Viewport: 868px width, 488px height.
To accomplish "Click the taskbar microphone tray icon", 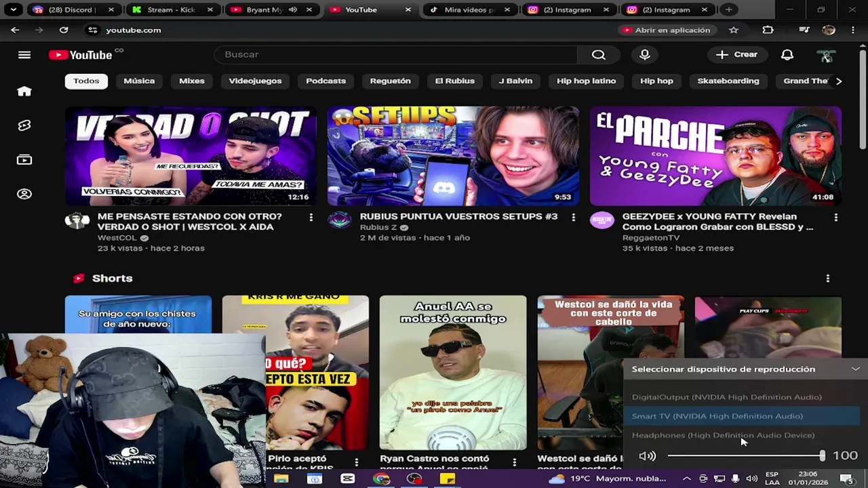I will pyautogui.click(x=735, y=479).
